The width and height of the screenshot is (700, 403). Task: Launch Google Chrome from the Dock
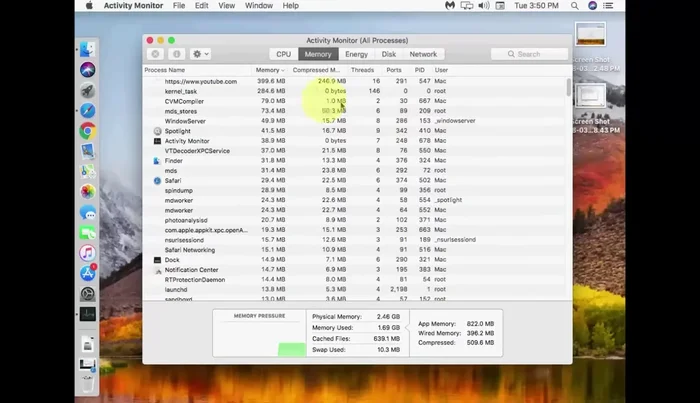[x=88, y=130]
